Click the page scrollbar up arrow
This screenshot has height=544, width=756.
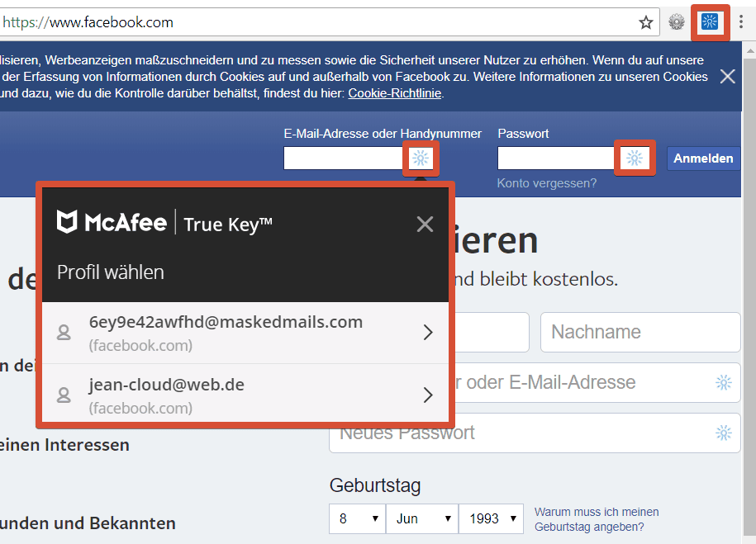(x=750, y=50)
